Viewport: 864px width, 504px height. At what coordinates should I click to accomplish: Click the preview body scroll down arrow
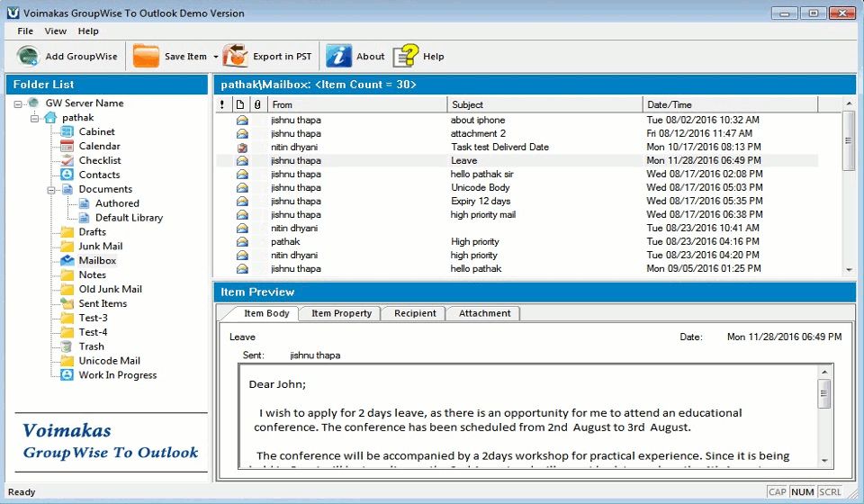click(824, 461)
